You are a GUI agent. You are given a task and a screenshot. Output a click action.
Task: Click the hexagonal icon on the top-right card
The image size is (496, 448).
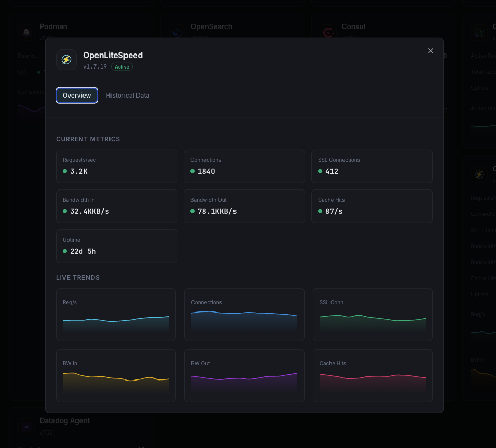point(479,32)
